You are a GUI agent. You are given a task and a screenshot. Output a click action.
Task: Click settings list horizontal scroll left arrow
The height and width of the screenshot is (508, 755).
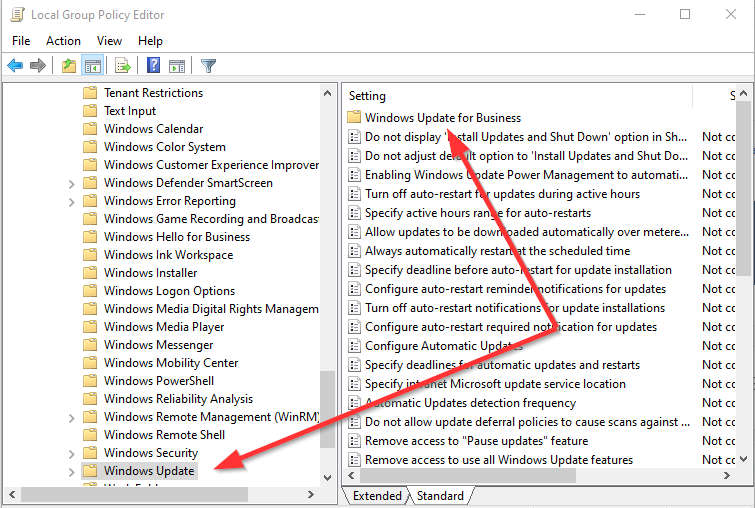351,475
